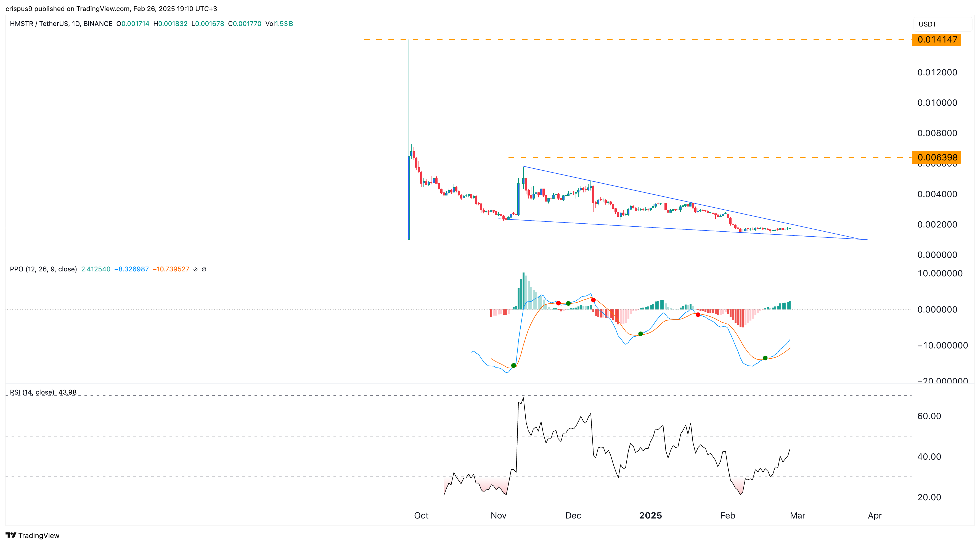Click the close price C0.001770
The height and width of the screenshot is (545, 980).
[x=245, y=23]
